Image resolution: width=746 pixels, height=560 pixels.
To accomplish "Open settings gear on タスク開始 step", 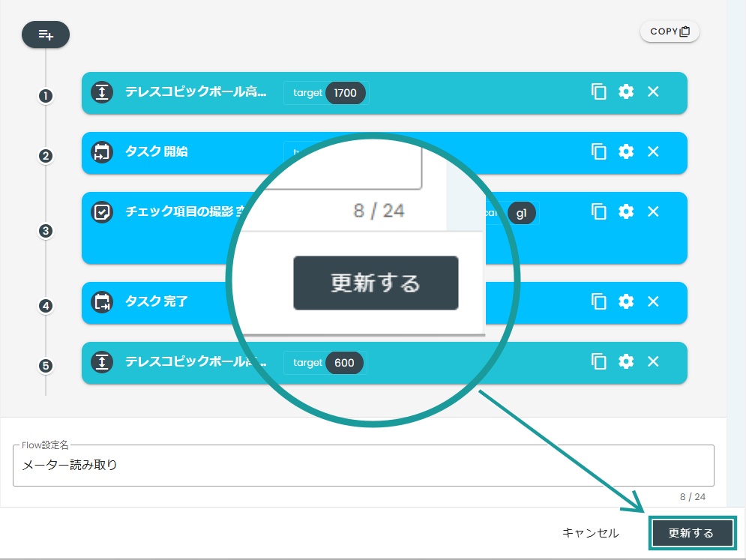I will click(625, 151).
